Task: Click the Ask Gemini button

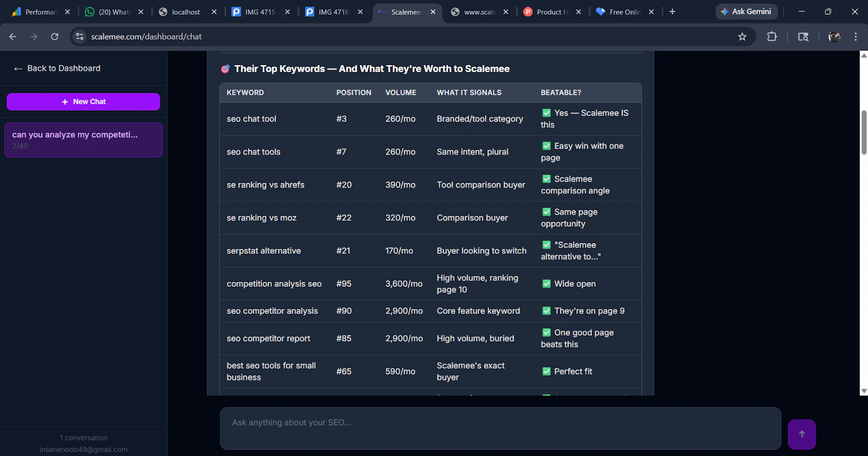Action: (746, 11)
